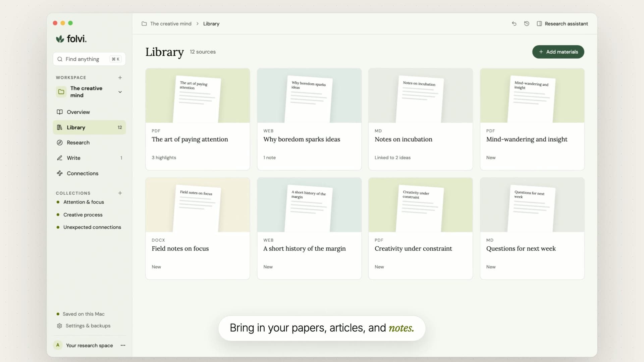The height and width of the screenshot is (362, 644).
Task: Open the more options ellipsis for research space
Action: pos(123,345)
